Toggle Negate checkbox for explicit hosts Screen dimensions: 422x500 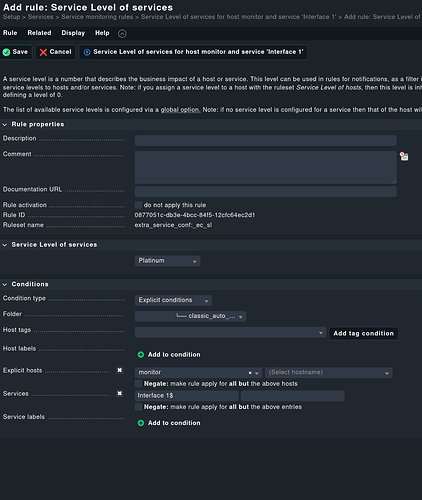(x=138, y=384)
